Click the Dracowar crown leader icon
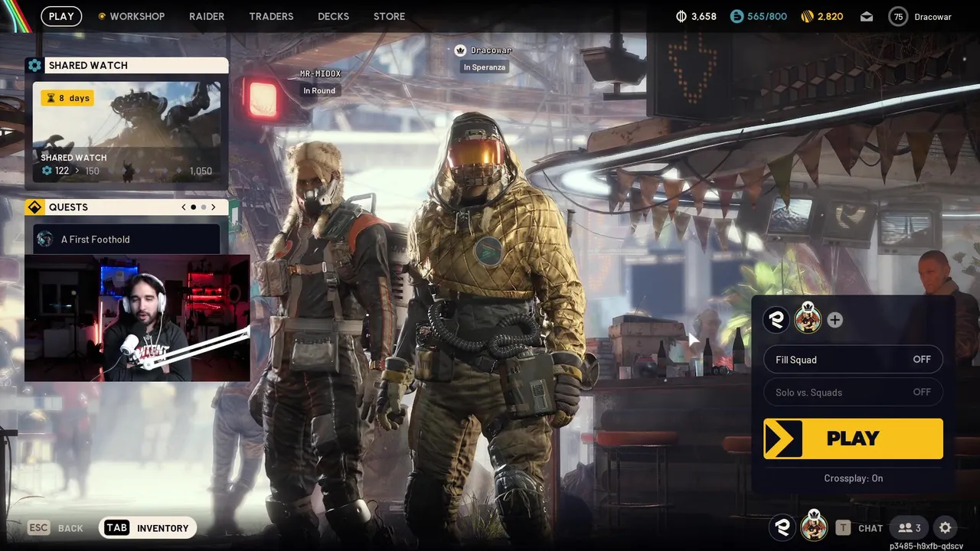Viewport: 980px width, 551px height. [x=460, y=51]
